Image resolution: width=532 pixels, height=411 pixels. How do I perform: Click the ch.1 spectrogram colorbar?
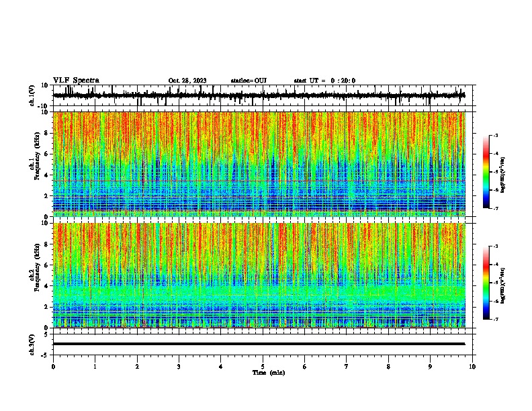click(x=486, y=172)
